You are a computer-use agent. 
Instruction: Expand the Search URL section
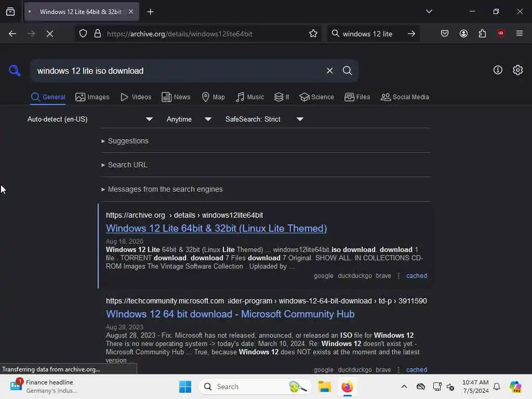coord(124,165)
